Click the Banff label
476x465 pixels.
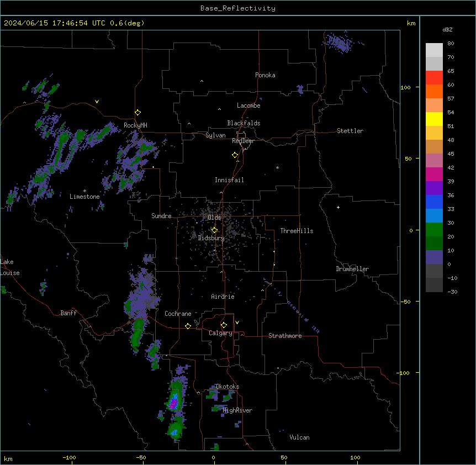click(68, 313)
